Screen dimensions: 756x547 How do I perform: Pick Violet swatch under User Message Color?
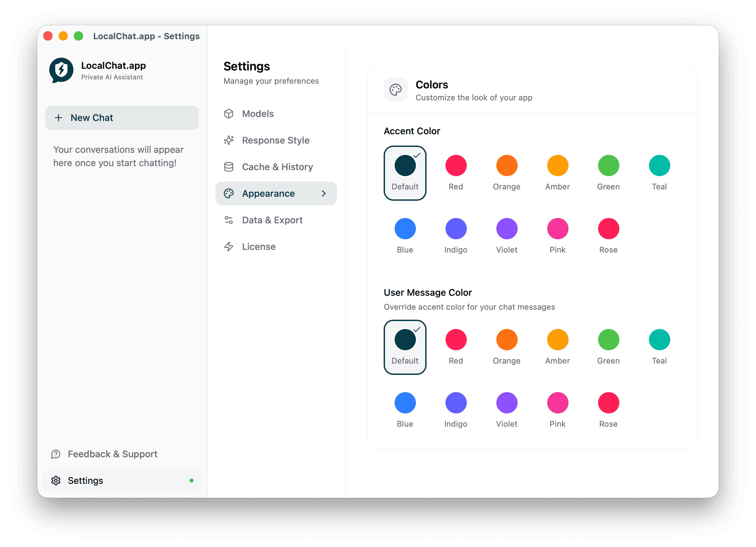click(x=507, y=403)
